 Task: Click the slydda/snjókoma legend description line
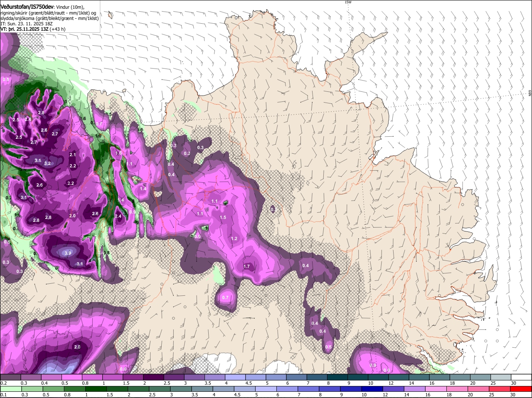[x=49, y=18]
